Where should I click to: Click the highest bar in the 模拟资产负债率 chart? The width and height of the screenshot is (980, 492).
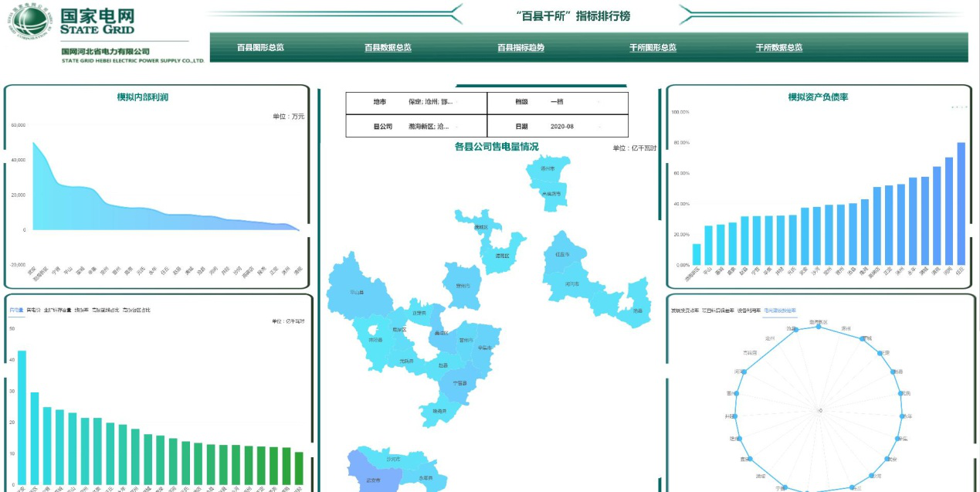[961, 202]
